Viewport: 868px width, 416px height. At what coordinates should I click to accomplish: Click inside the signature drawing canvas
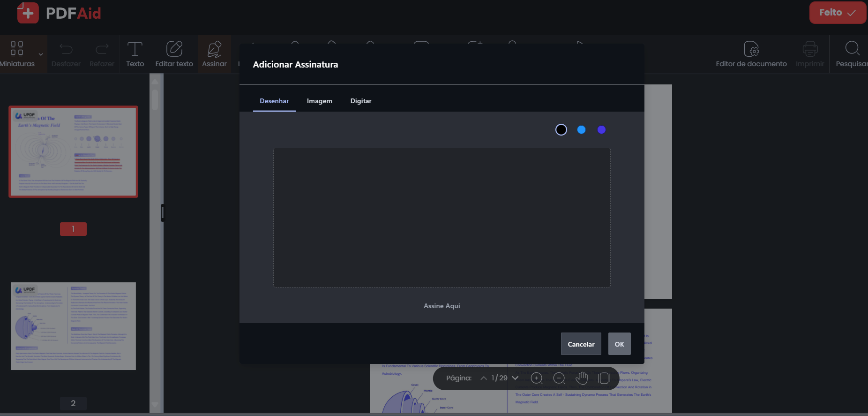tap(442, 218)
